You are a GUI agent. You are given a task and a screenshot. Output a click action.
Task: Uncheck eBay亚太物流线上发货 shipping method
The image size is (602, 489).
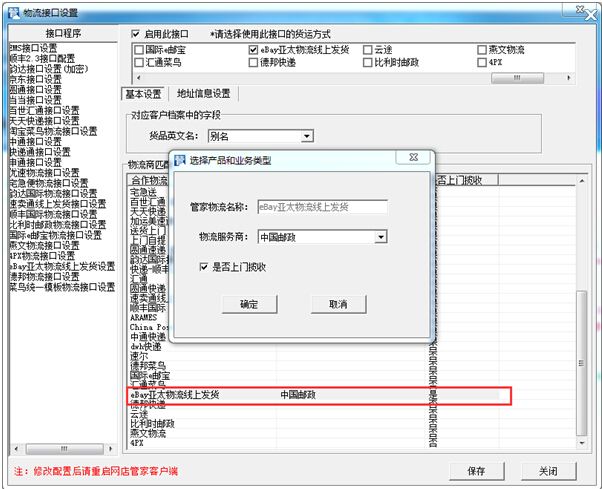coord(253,50)
